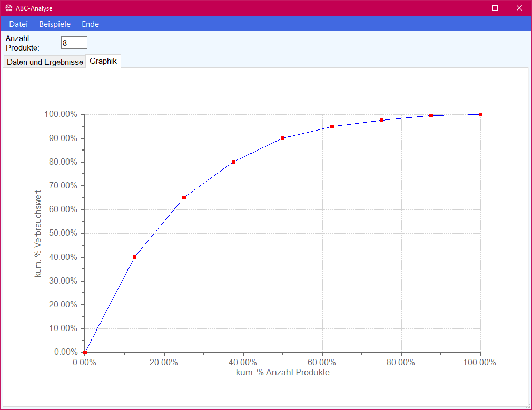Click the data point at 75% Anzahl Produkte
532x410 pixels.
point(382,121)
